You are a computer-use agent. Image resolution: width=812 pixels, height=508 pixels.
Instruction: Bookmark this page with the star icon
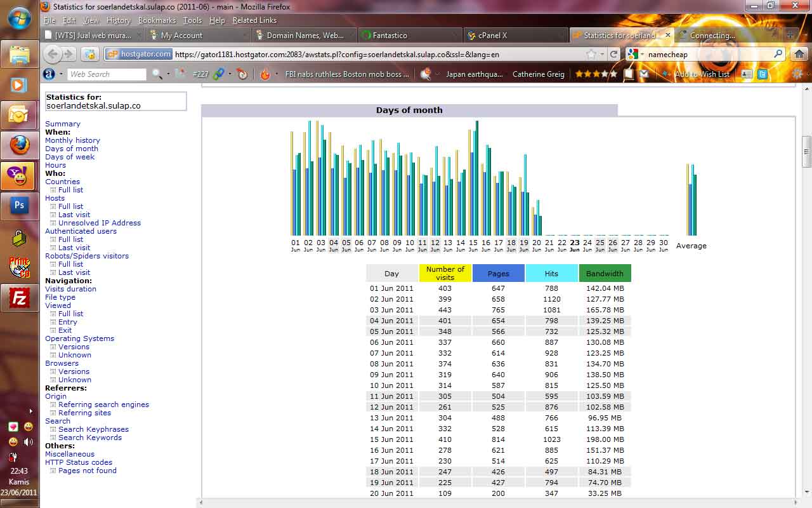[x=591, y=54]
